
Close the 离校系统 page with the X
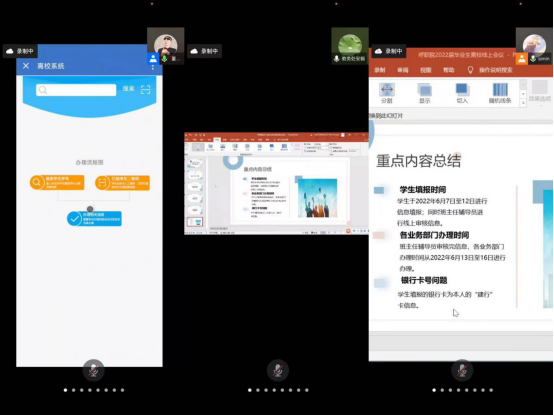click(26, 66)
